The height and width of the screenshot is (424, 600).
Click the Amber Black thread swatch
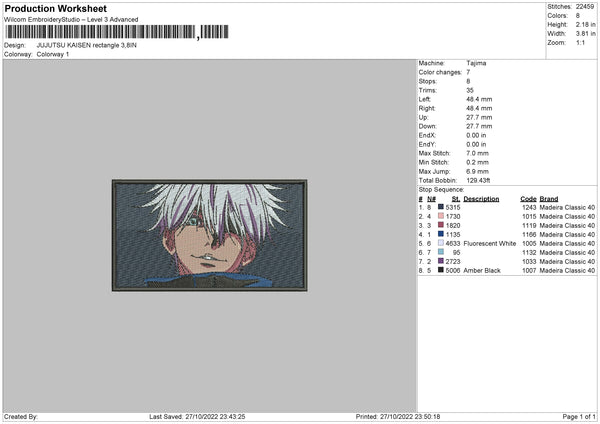tap(441, 270)
